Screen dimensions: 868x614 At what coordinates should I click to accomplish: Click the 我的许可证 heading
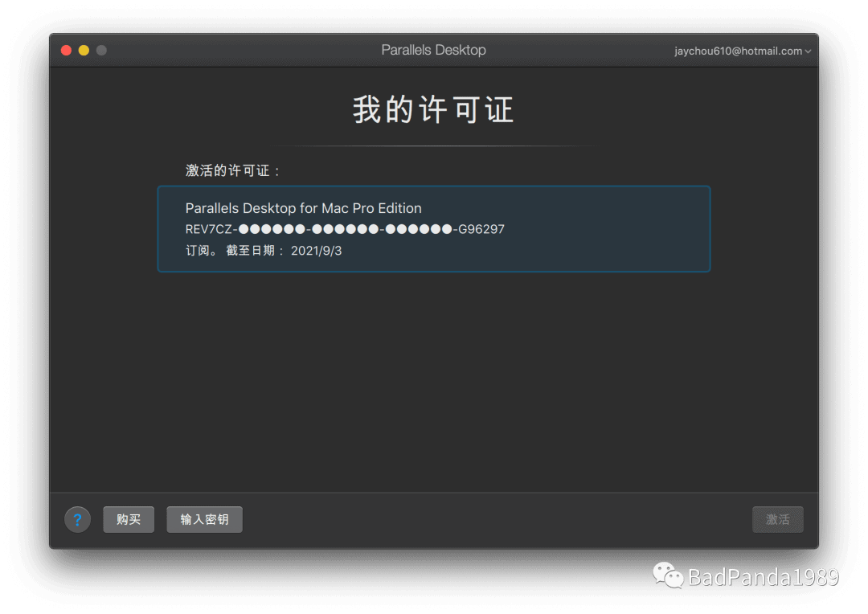point(433,109)
